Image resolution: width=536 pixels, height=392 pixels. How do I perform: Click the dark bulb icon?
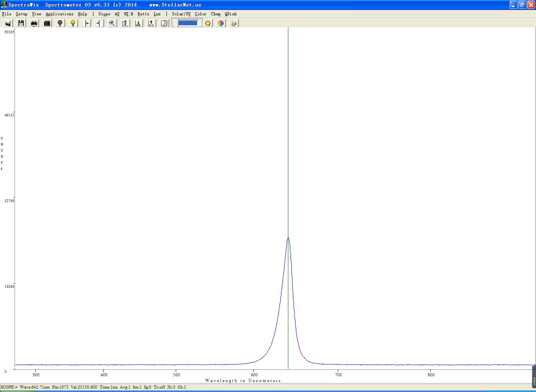point(60,23)
